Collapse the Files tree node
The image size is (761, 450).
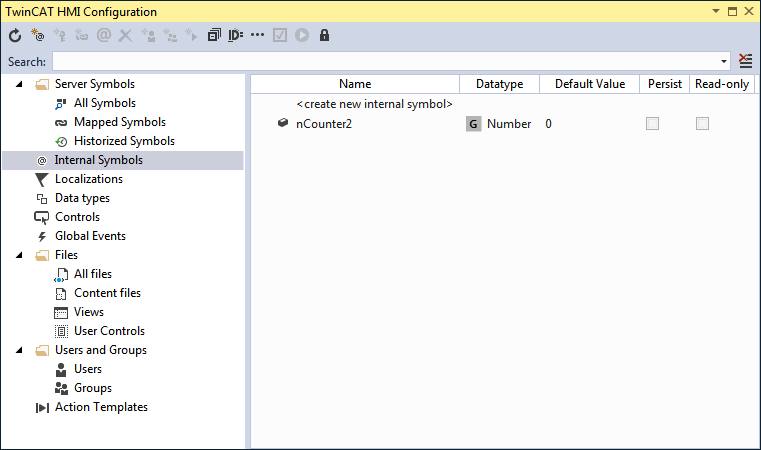[x=19, y=255]
